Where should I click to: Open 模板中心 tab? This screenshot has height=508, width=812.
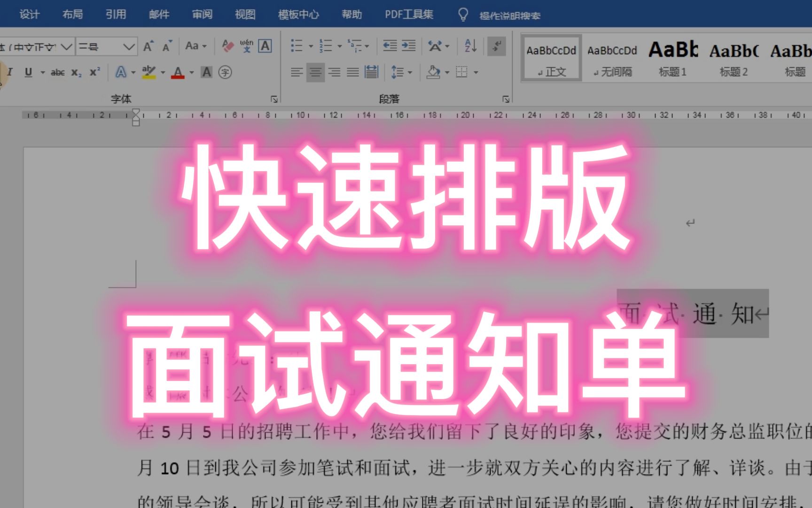(298, 15)
